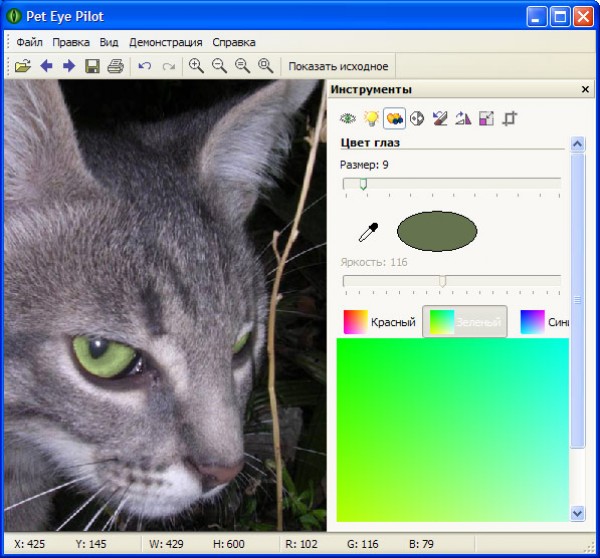Go to next image with right arrow
This screenshot has height=558, width=600.
[69, 66]
